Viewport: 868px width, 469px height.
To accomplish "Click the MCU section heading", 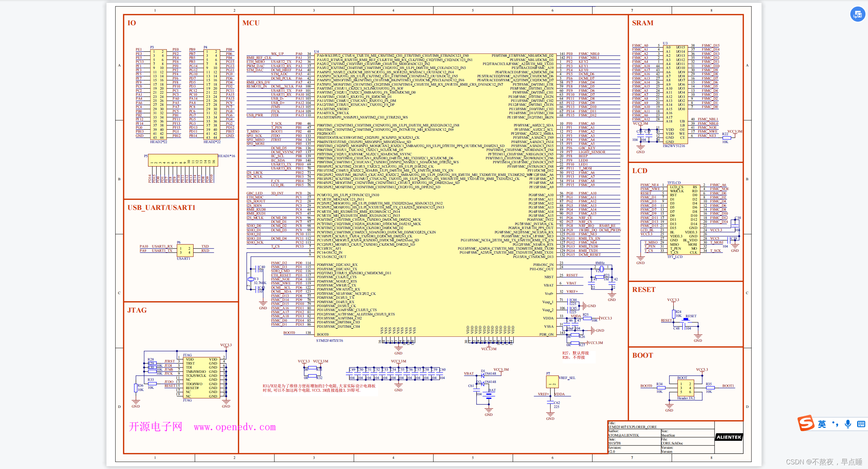I will click(x=251, y=23).
